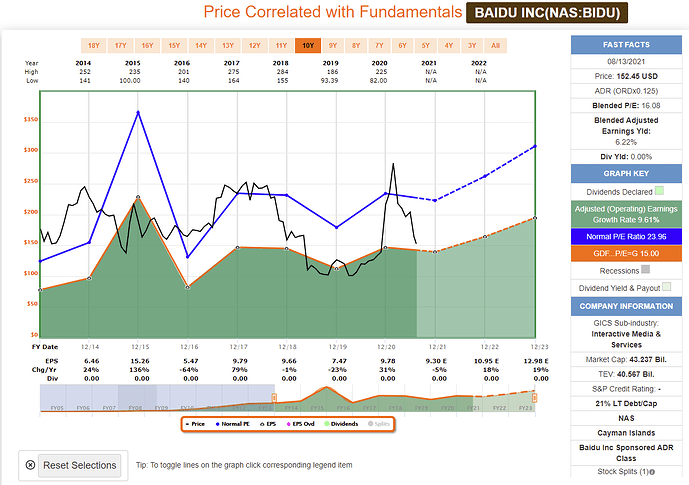The width and height of the screenshot is (689, 485).
Task: Show All years range tab
Action: pyautogui.click(x=495, y=45)
